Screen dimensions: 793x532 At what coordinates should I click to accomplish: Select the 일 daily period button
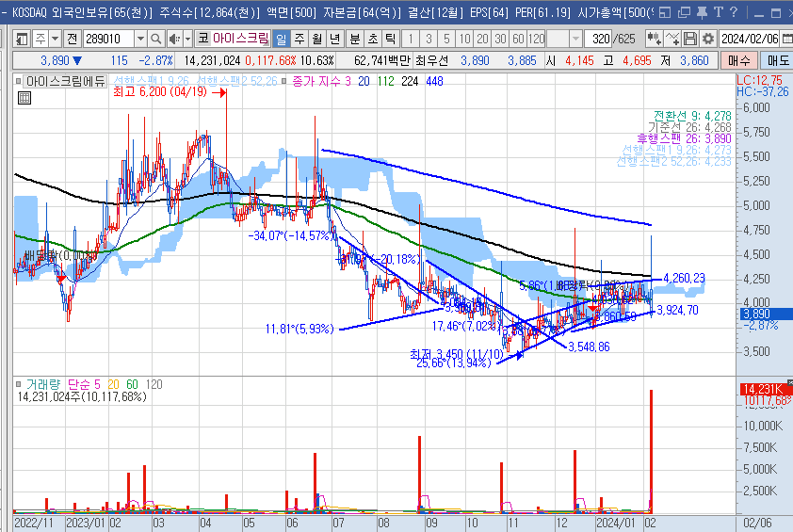point(282,39)
